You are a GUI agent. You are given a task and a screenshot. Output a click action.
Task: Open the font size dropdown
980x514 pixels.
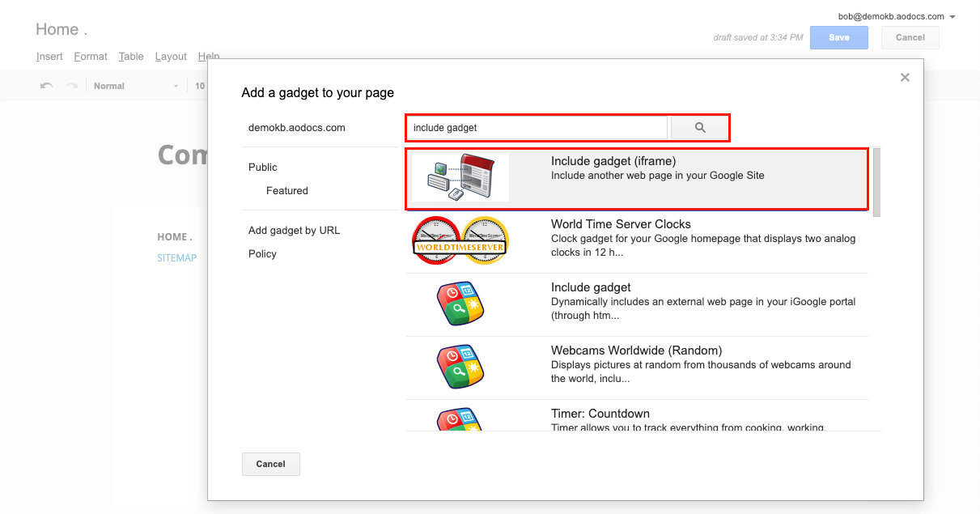point(201,85)
